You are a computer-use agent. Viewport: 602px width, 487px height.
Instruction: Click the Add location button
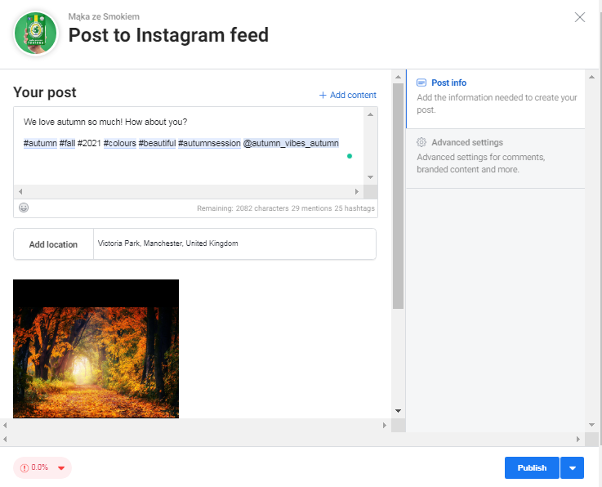pyautogui.click(x=53, y=244)
